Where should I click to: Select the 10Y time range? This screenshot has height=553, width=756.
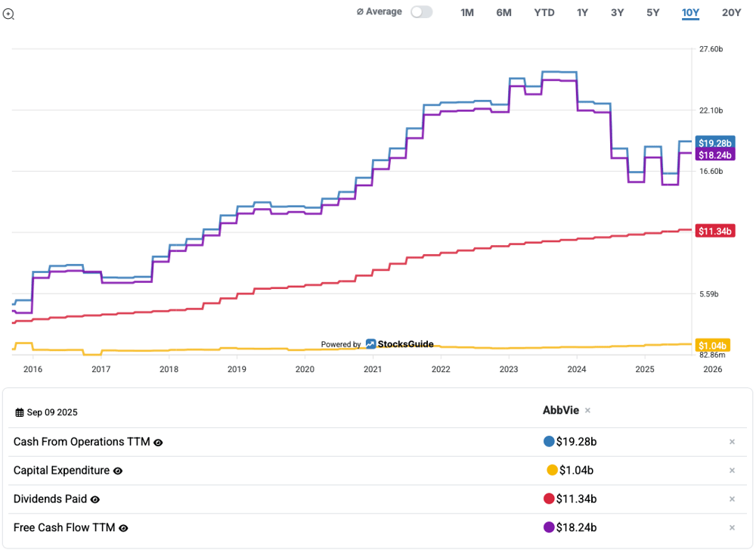click(690, 13)
